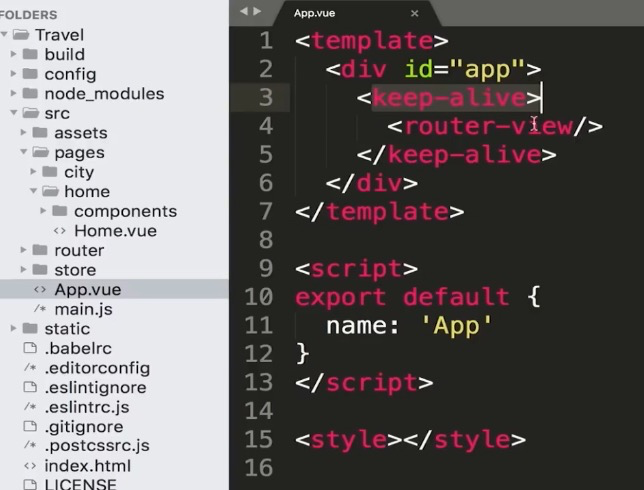Click the store folder icon
Screen dimensions: 644x490
40,269
